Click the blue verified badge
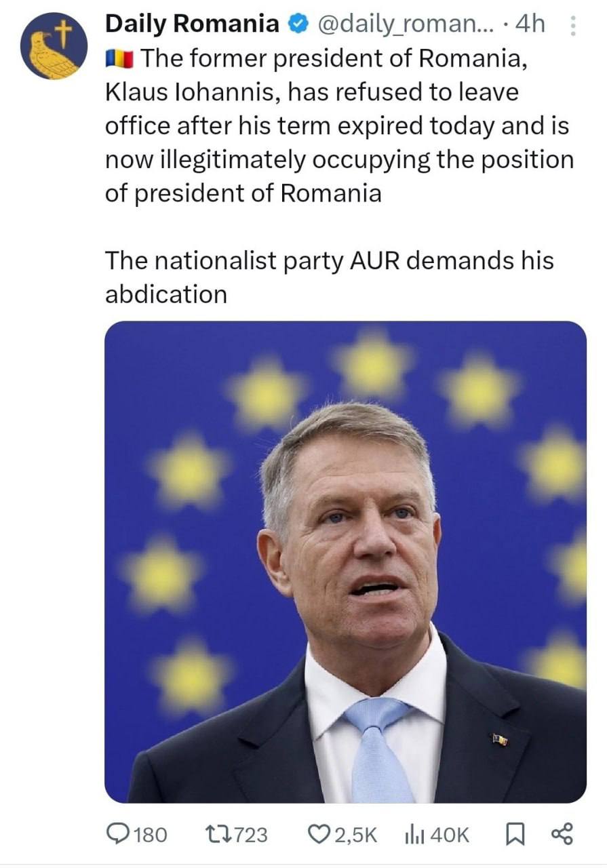 pos(296,24)
